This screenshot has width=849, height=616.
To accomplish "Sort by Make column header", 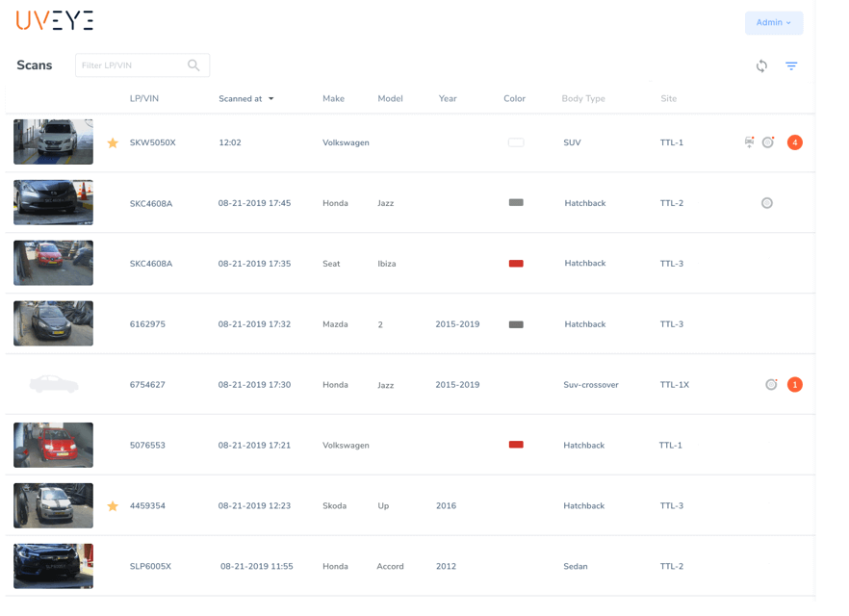I will [333, 98].
